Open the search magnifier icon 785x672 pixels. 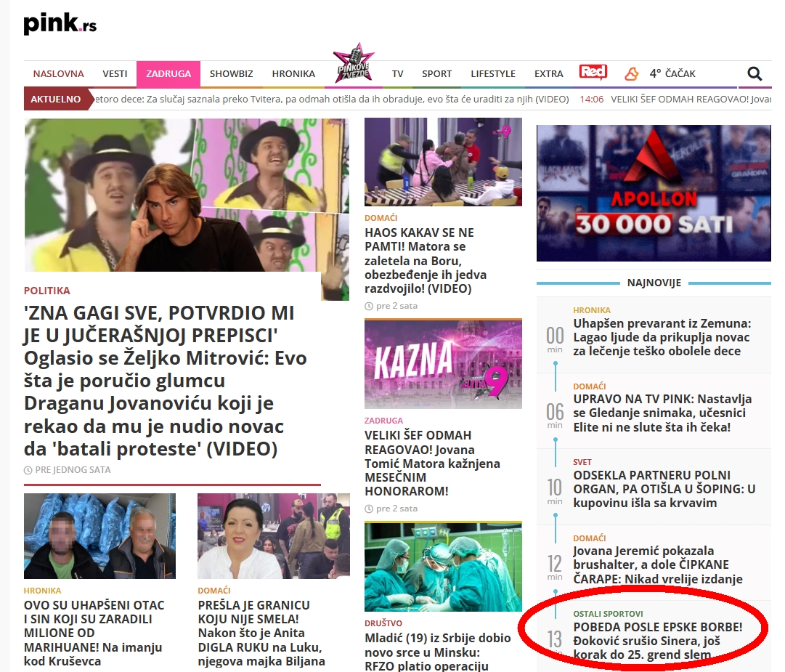coord(755,73)
